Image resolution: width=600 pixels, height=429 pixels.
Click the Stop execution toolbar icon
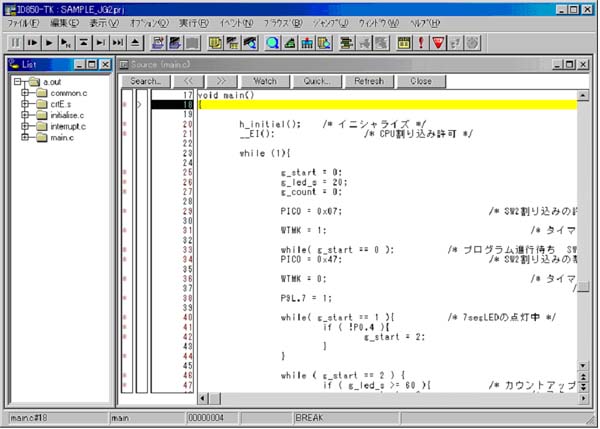[x=15, y=43]
